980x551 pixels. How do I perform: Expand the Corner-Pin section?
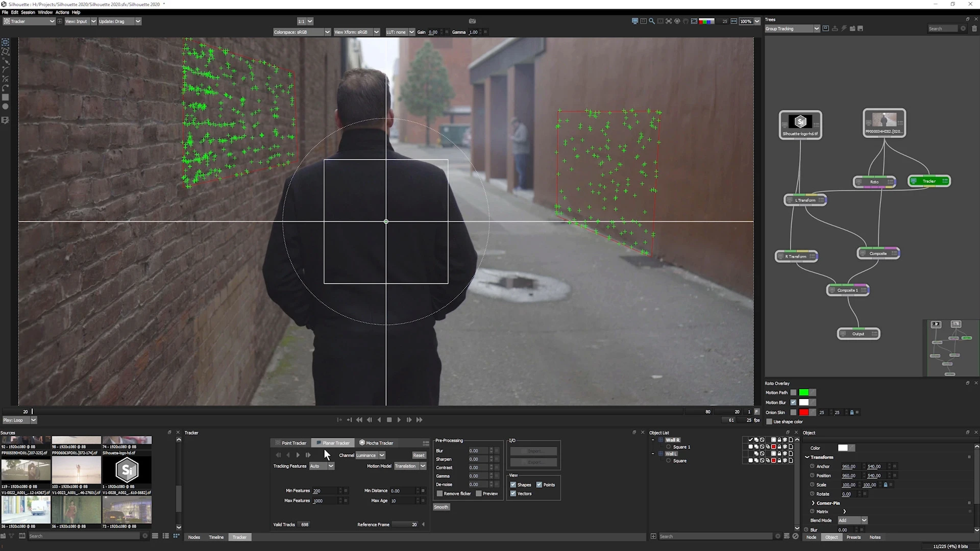click(813, 503)
